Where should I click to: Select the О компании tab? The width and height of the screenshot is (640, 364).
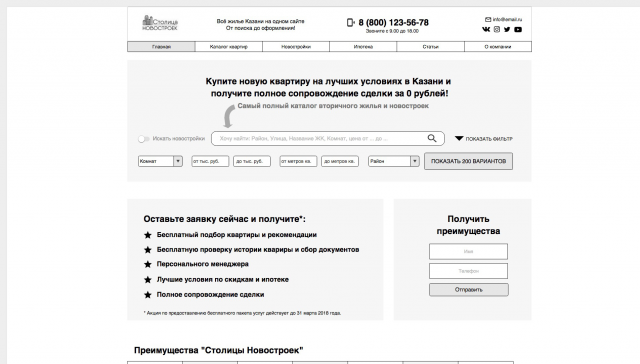(x=498, y=47)
